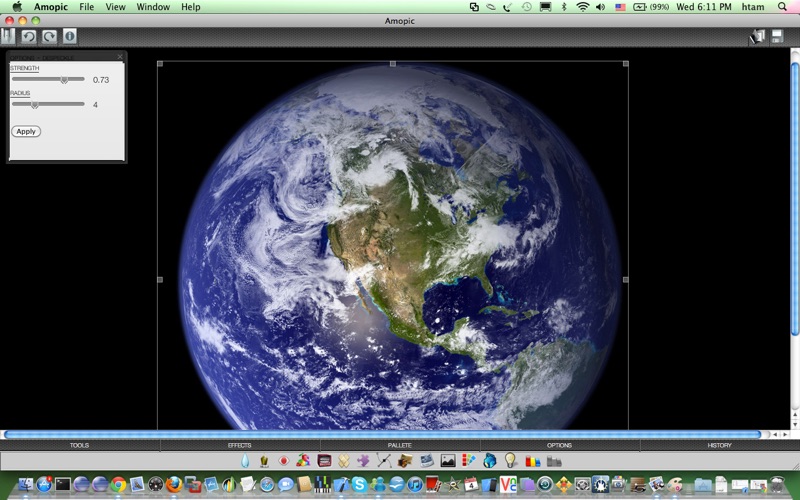800x500 pixels.
Task: Open the Help menu
Action: tap(190, 7)
